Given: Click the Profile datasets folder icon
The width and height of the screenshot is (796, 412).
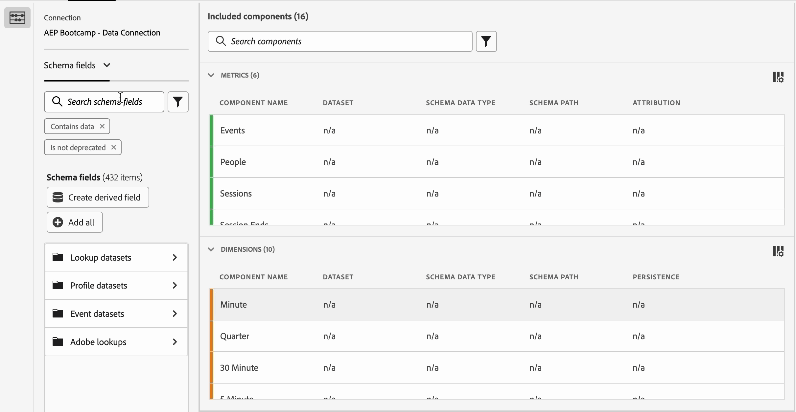Looking at the screenshot, I should click(x=58, y=285).
